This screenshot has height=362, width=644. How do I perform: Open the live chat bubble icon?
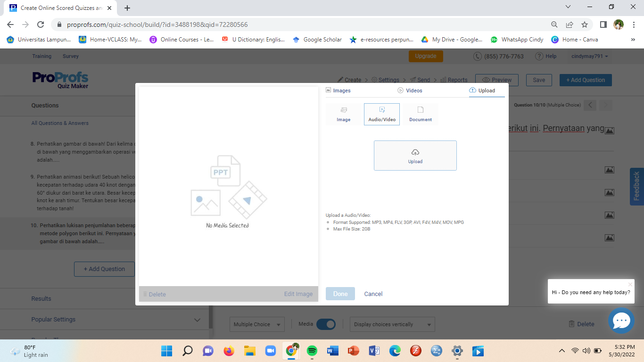621,321
